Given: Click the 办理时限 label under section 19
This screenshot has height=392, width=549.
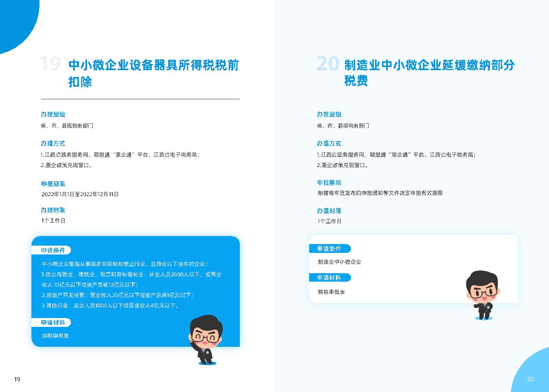Looking at the screenshot, I should pyautogui.click(x=53, y=210).
